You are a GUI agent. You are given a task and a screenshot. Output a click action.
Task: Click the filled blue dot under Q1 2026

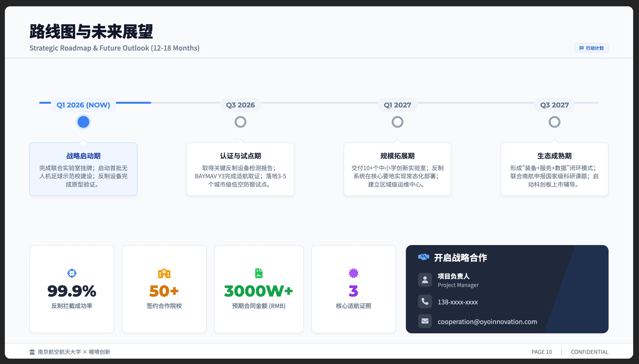coord(83,122)
